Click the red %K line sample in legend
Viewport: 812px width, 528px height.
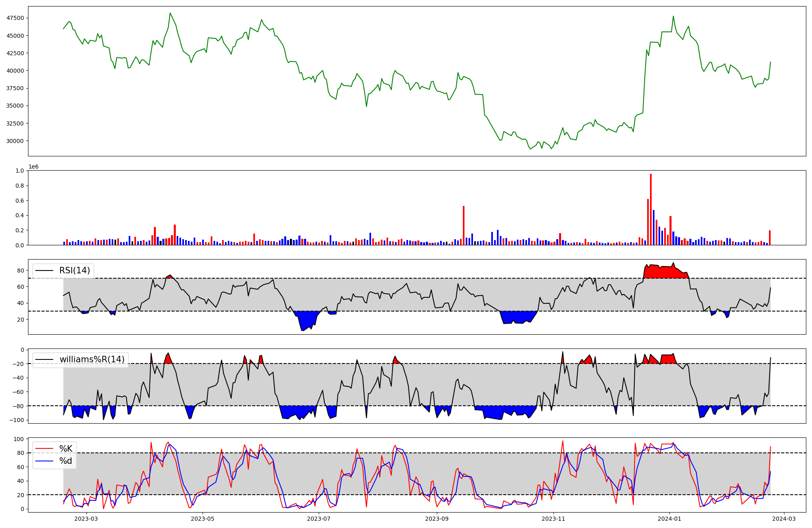pyautogui.click(x=44, y=449)
